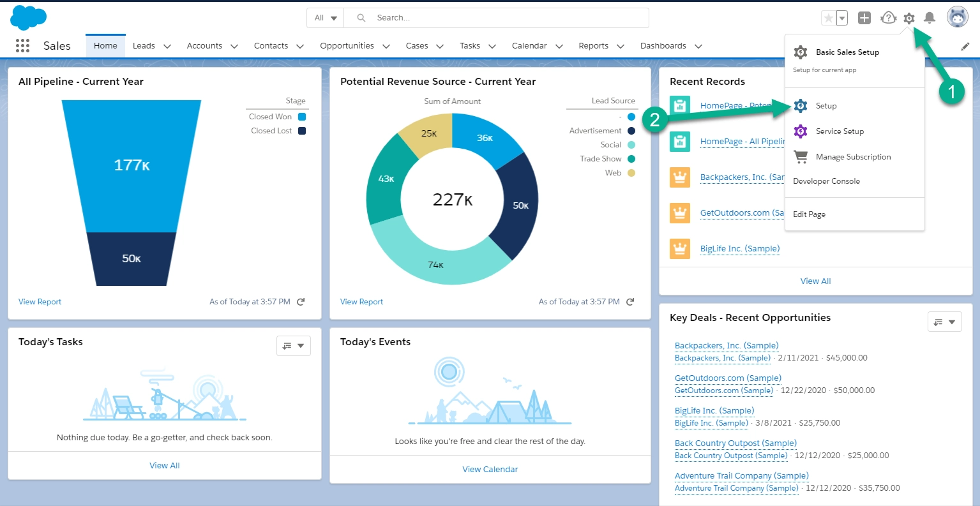The height and width of the screenshot is (506, 980).
Task: Click Closed Lost legend swatch
Action: pos(302,131)
